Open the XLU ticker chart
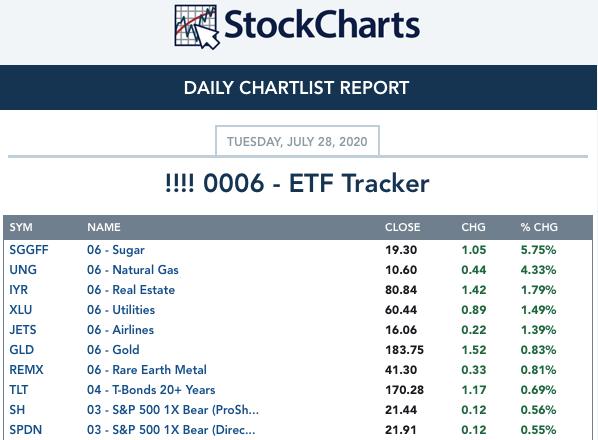598x440 pixels. click(x=21, y=310)
